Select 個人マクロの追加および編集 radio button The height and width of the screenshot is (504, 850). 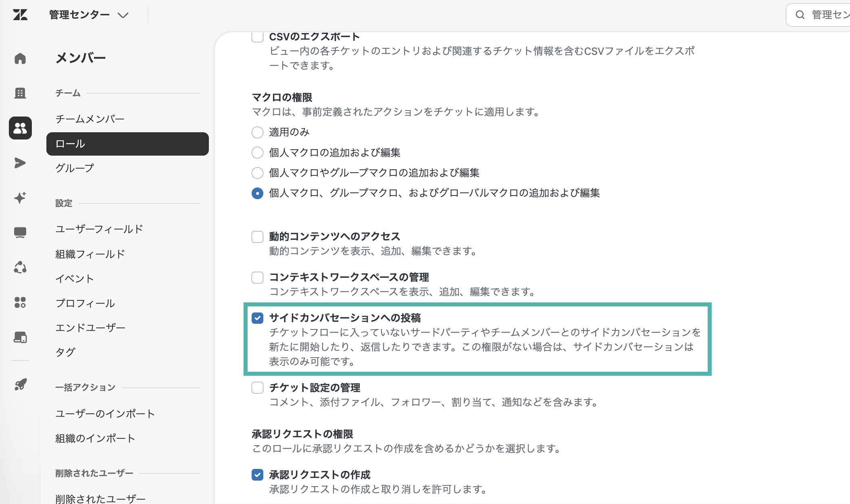[257, 153]
